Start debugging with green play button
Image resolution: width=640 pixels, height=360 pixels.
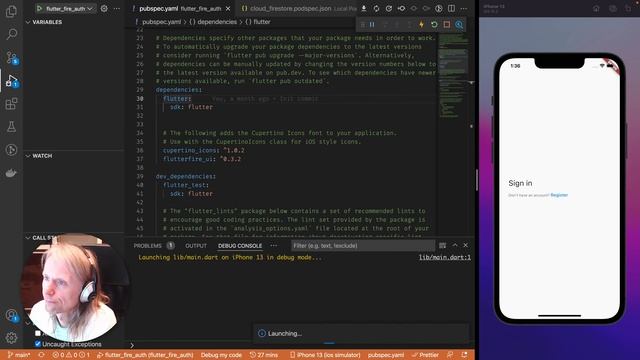pyautogui.click(x=39, y=8)
